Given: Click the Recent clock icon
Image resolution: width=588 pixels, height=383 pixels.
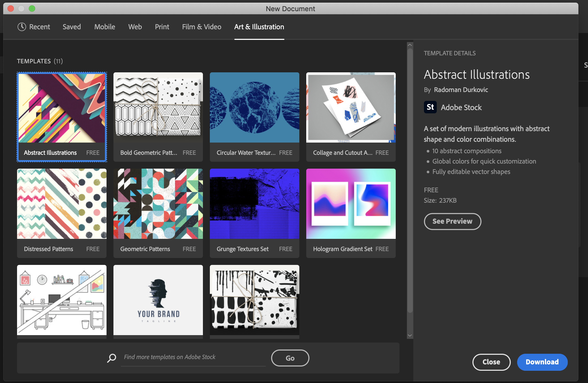Looking at the screenshot, I should [x=22, y=27].
